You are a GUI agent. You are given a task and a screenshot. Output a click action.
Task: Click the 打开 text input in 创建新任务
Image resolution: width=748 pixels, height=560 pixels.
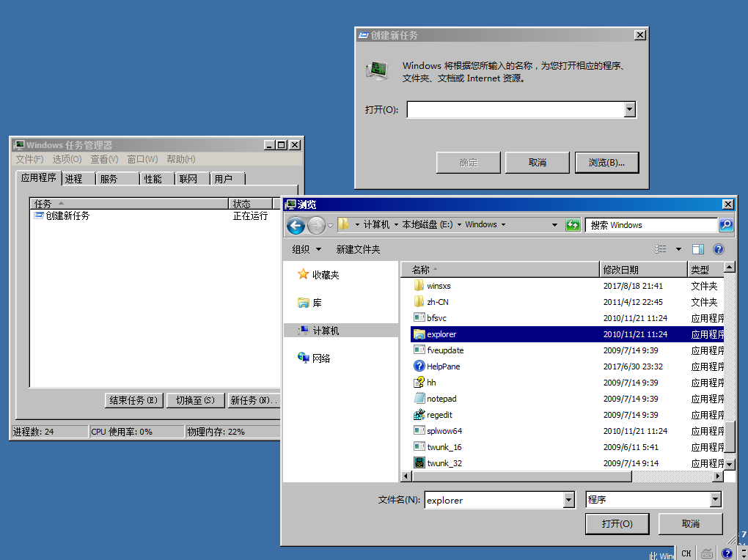516,110
